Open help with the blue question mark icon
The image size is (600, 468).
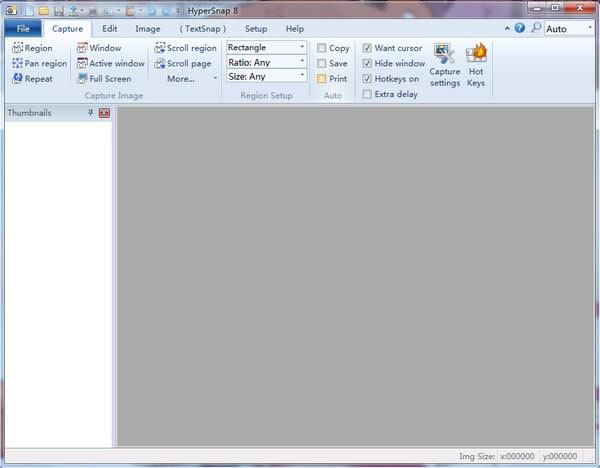[519, 28]
